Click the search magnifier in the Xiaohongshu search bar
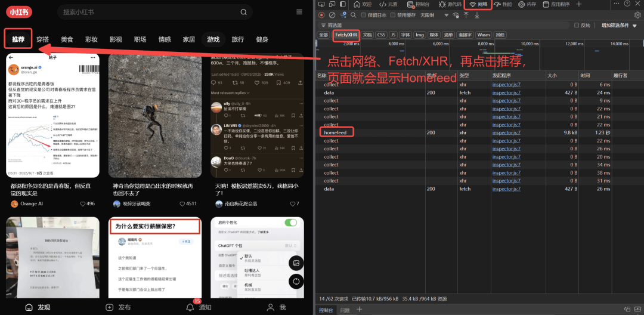644x315 pixels. pyautogui.click(x=244, y=12)
